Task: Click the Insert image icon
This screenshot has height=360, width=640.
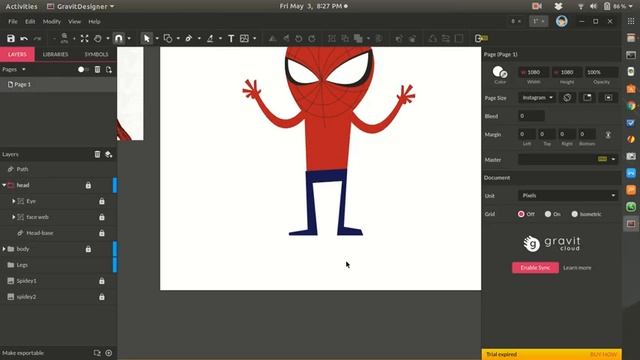Action: tap(244, 38)
